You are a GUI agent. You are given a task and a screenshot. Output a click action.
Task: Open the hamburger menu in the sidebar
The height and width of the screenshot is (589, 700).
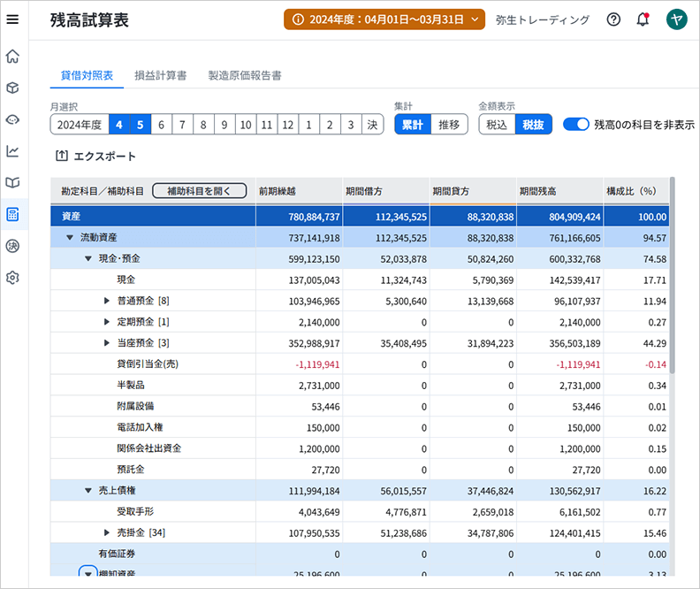12,19
